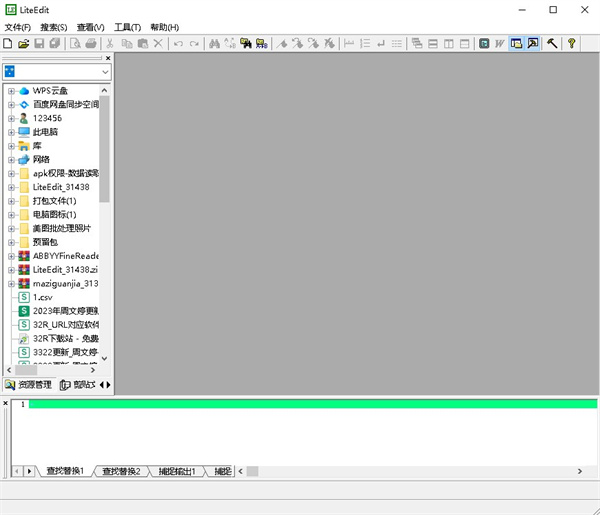
Task: Toggle line numbers icon
Action: coord(365,44)
